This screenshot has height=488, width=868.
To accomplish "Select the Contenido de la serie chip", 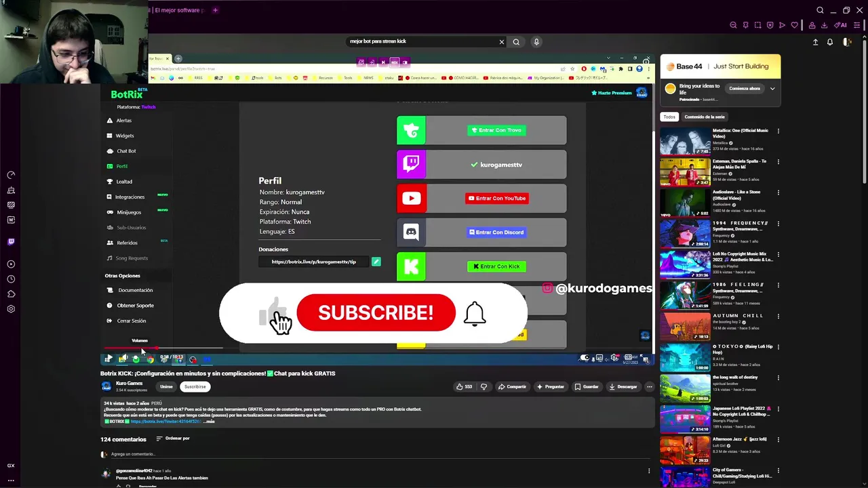I will 705,117.
